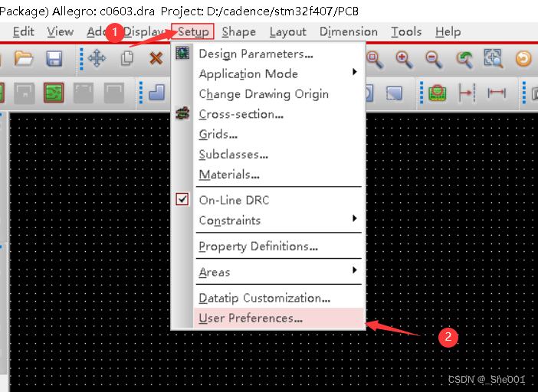Select User Preferences from Setup menu

251,318
